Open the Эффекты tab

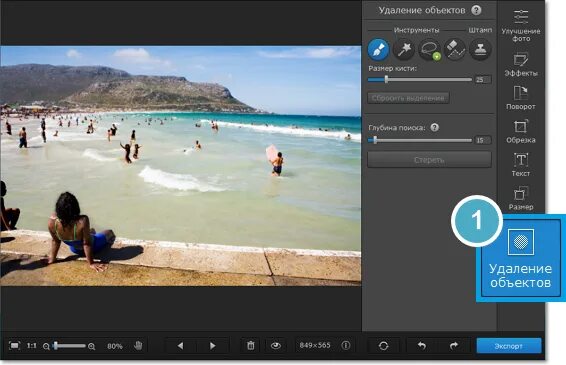click(x=521, y=65)
